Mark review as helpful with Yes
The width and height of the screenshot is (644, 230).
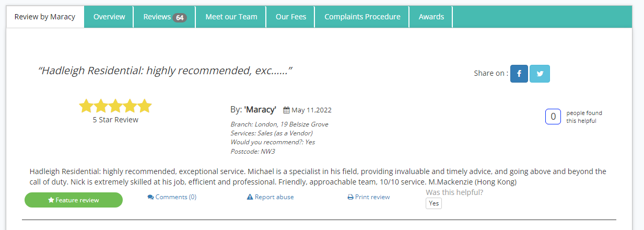coord(434,203)
